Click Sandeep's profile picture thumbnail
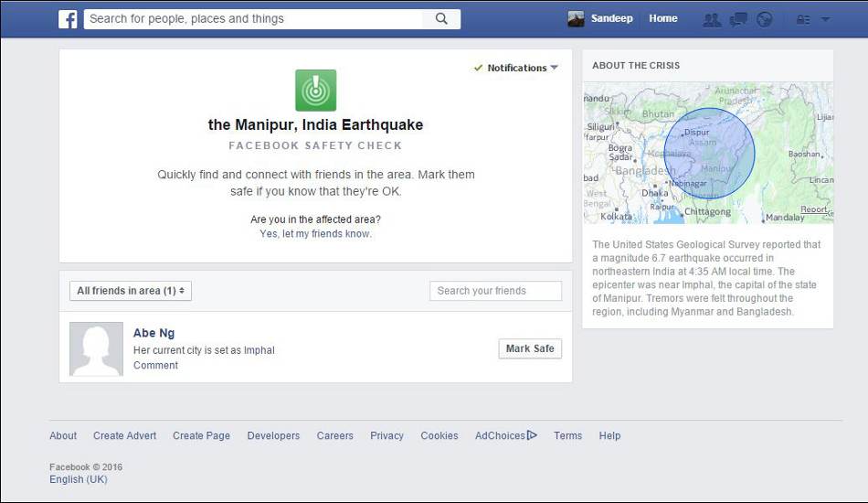The height and width of the screenshot is (503, 868). [x=576, y=19]
